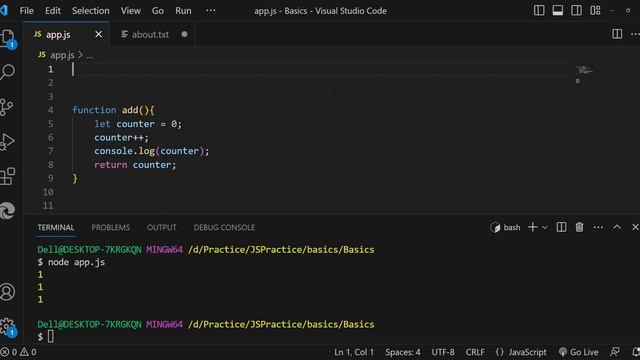Viewport: 640px width, 360px height.
Task: Open the Manage gear icon
Action: tap(8, 327)
